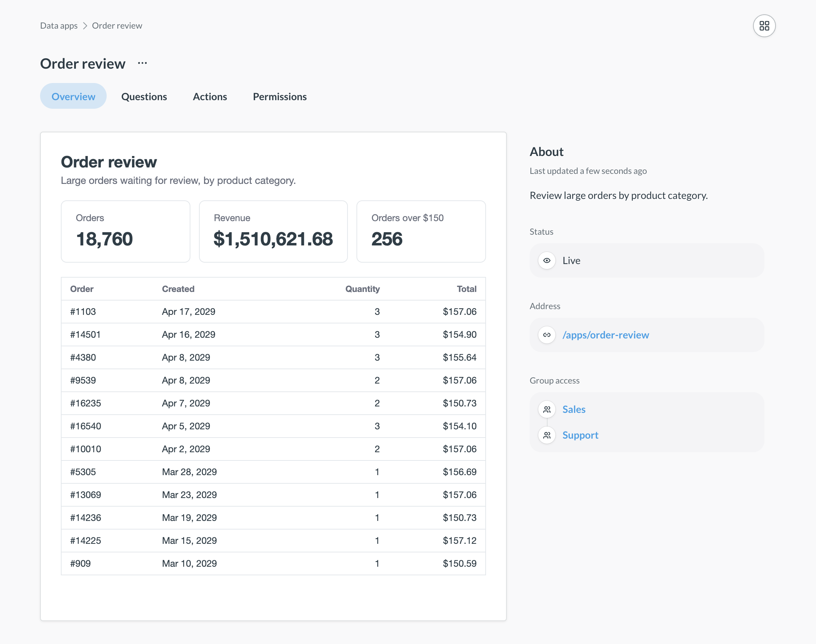Viewport: 816px width, 644px height.
Task: Open the Support group link
Action: pyautogui.click(x=580, y=435)
